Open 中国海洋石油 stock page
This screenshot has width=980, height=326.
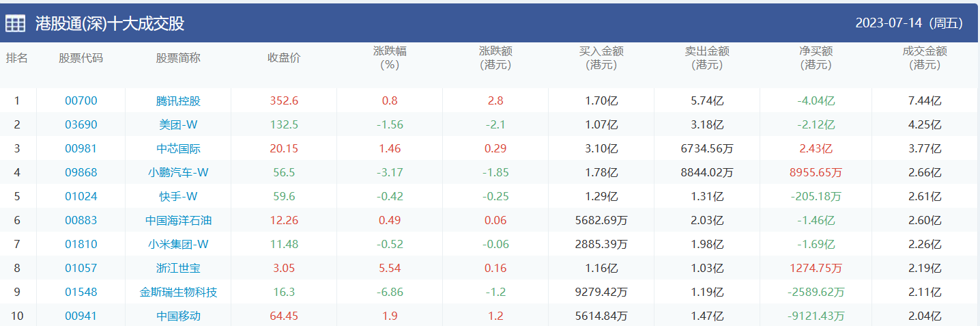[x=178, y=221]
